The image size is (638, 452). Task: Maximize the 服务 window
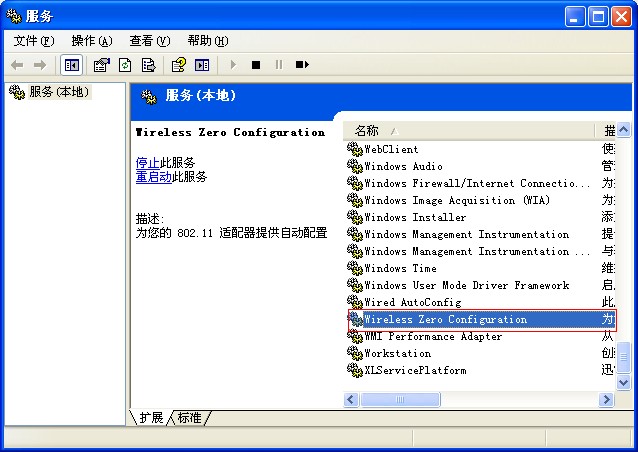(598, 17)
